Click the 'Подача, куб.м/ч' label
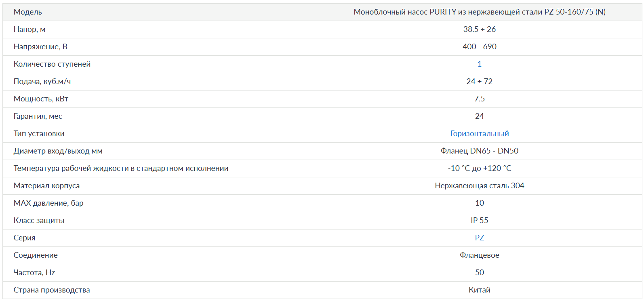Image resolution: width=644 pixels, height=301 pixels. tap(42, 81)
